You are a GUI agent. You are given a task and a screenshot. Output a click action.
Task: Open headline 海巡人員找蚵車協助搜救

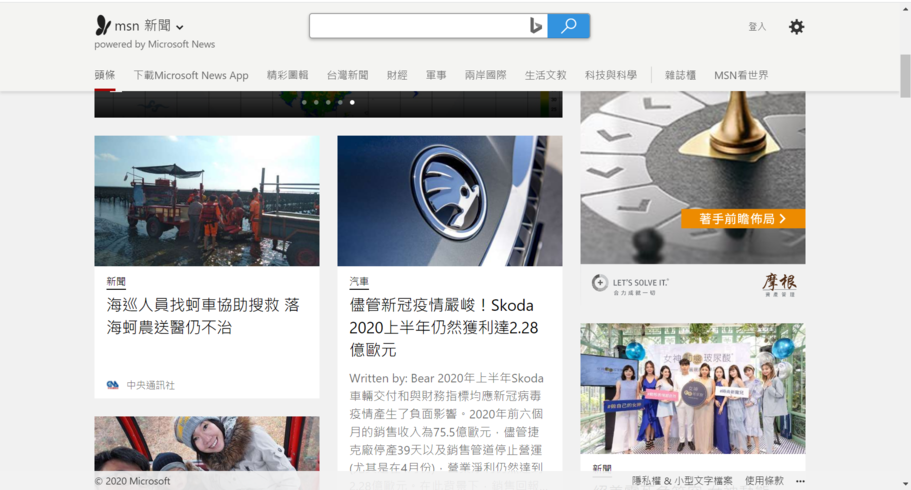coord(203,316)
